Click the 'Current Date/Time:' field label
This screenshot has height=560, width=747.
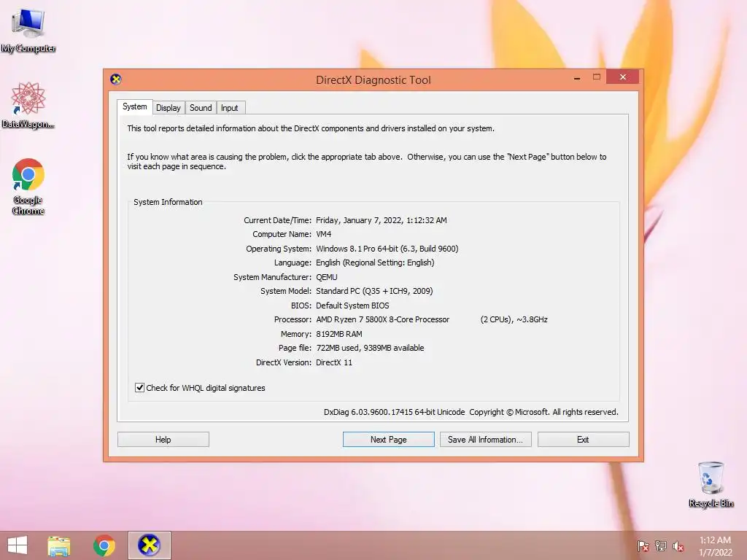tap(278, 220)
